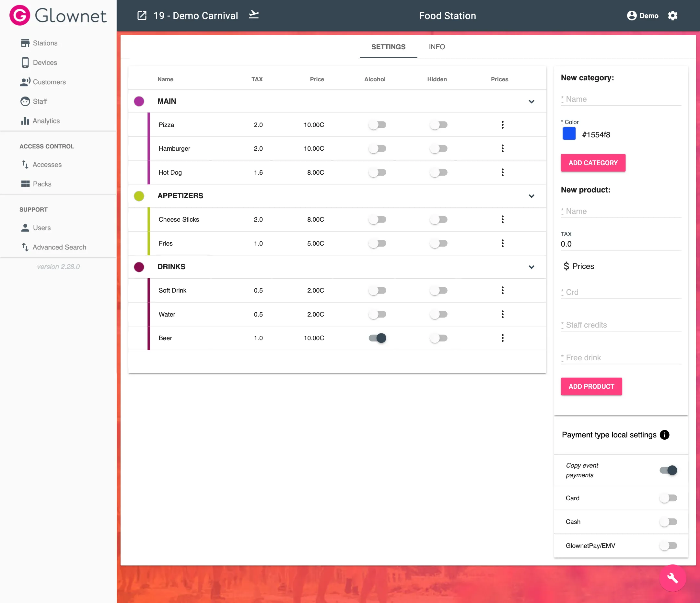Click the MAIN purple color dot

(x=139, y=101)
